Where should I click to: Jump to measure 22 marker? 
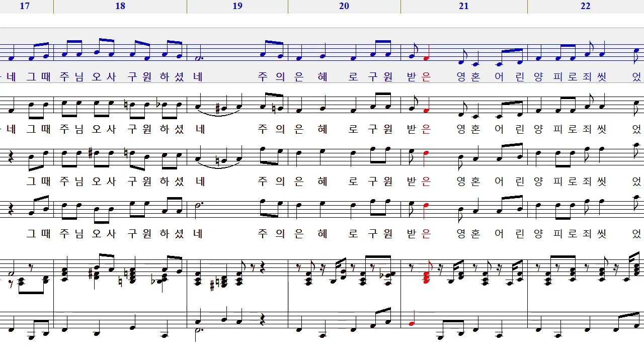point(585,6)
